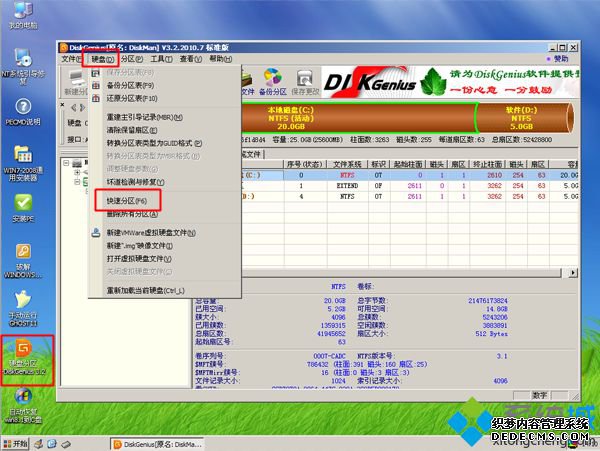
Task: Open the PECMD说明 help icon
Action: (x=23, y=112)
